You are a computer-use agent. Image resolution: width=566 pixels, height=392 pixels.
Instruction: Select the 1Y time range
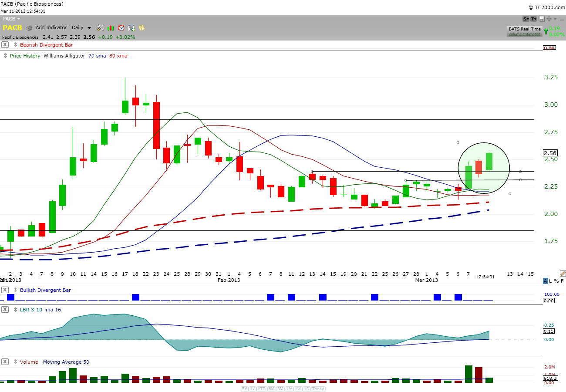(253, 389)
